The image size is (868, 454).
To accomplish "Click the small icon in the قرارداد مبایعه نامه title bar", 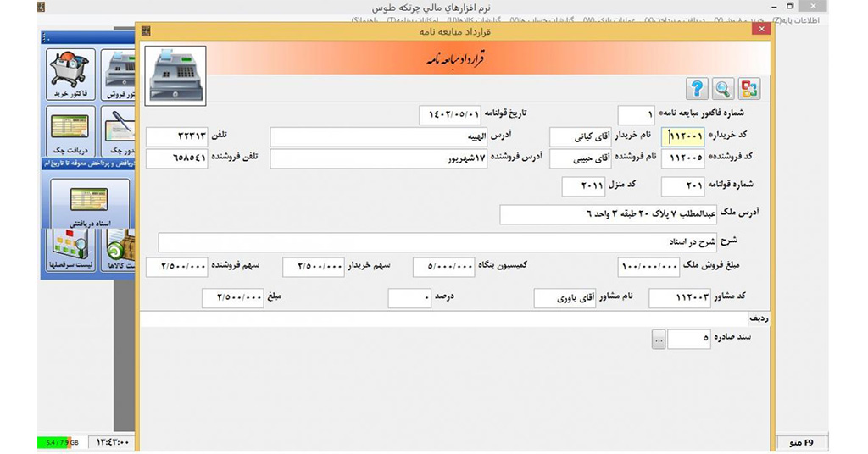I will pos(146,31).
